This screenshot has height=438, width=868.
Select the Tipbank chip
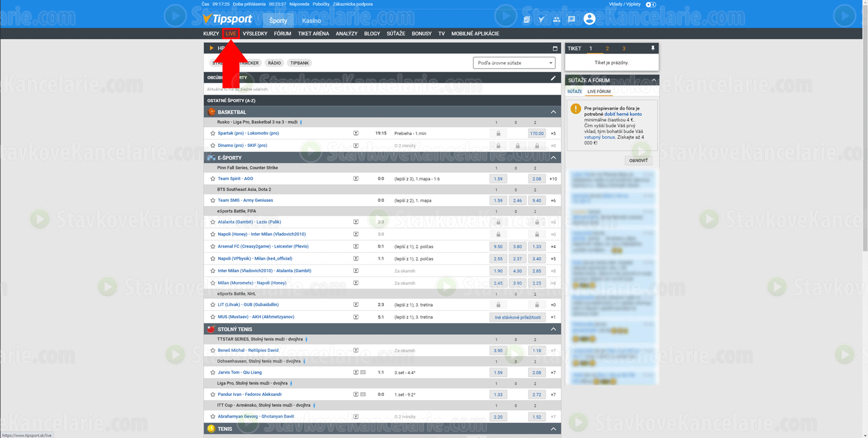tap(300, 63)
